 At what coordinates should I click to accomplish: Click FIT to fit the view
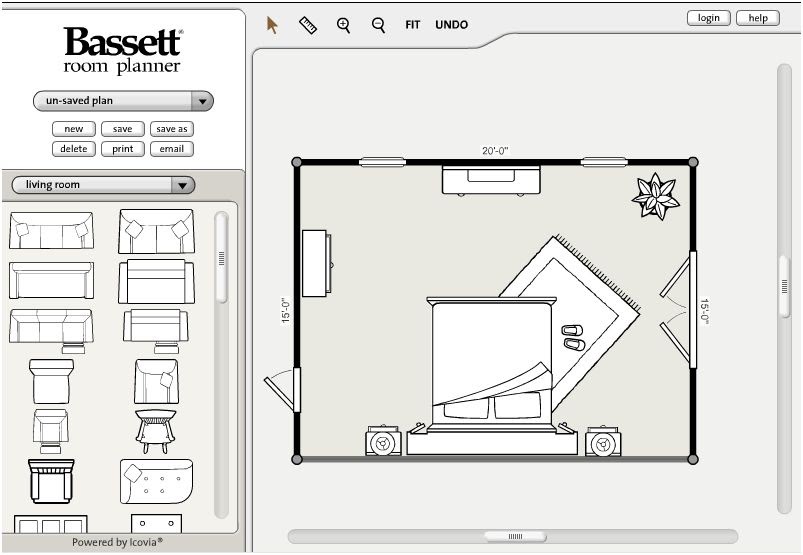412,25
